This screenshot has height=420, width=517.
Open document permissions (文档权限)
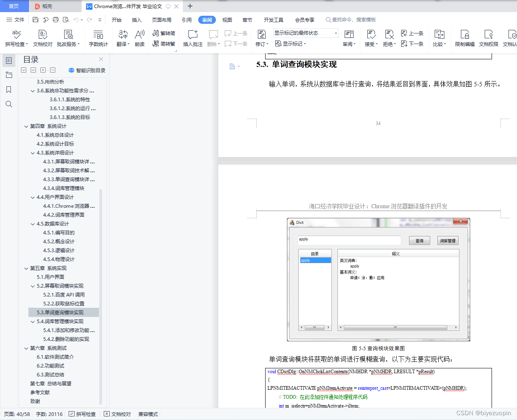click(488, 38)
